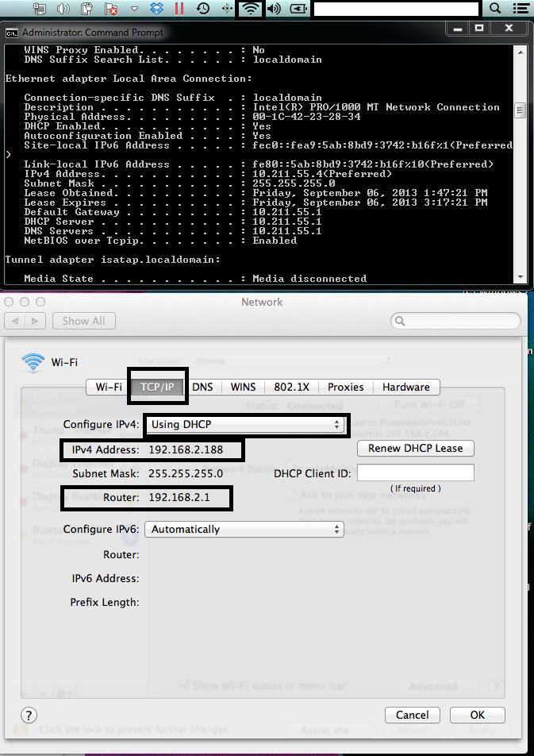Click Renew DHCP Lease button
Image resolution: width=534 pixels, height=756 pixels.
click(415, 448)
